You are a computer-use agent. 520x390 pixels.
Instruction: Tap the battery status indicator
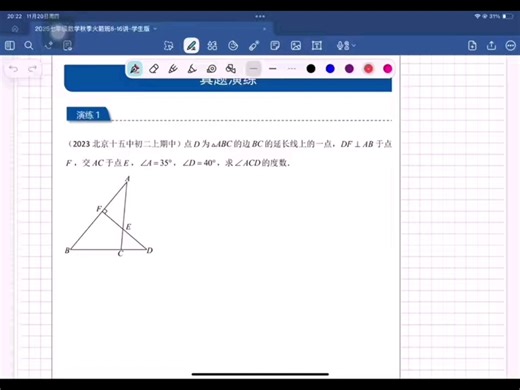click(x=508, y=16)
